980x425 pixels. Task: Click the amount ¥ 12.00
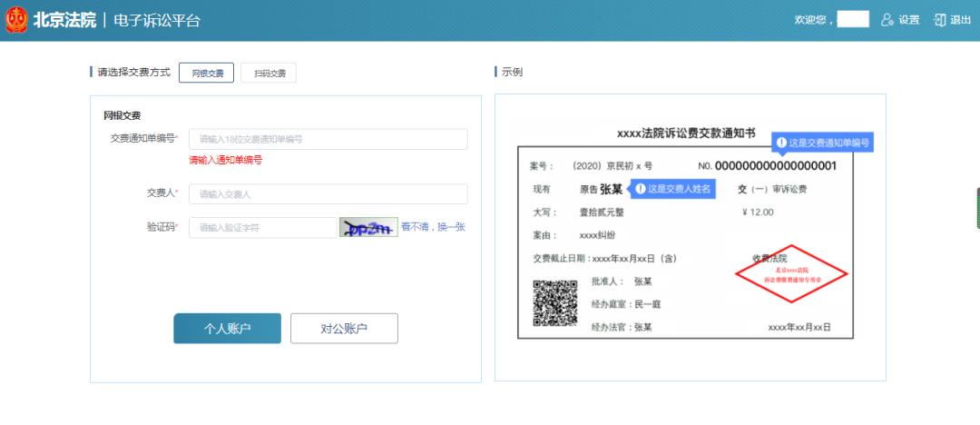758,212
